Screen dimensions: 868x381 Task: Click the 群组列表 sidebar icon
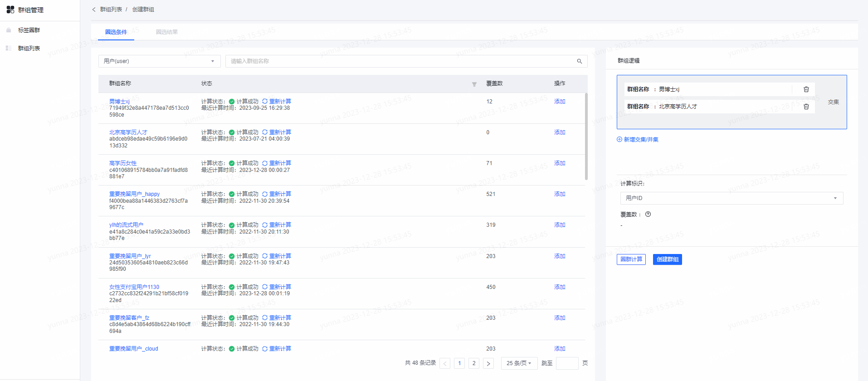[9, 48]
